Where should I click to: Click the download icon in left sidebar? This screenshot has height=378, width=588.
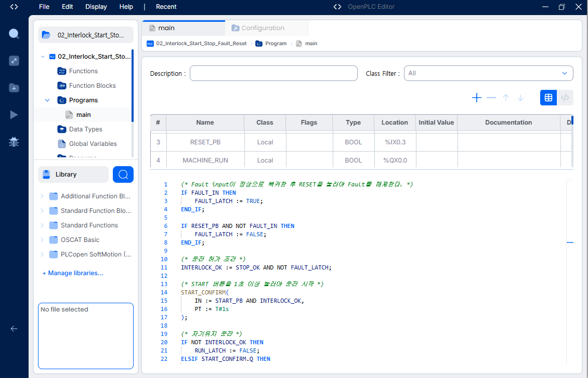click(14, 88)
